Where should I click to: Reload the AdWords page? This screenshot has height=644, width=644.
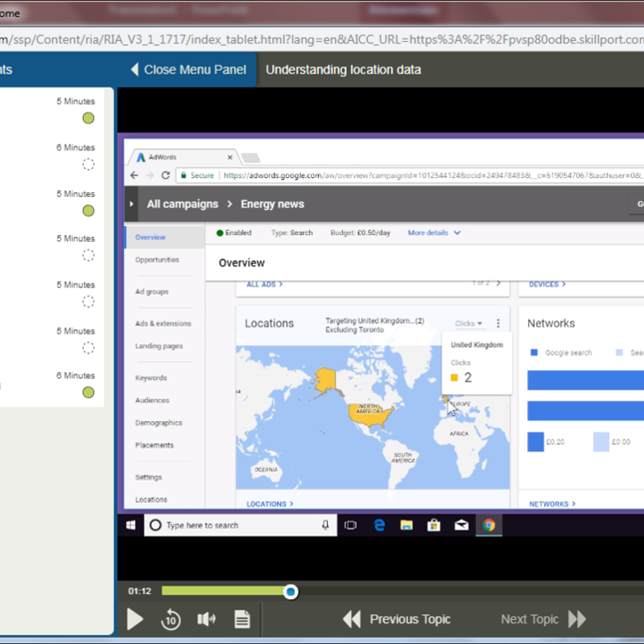coord(166,175)
